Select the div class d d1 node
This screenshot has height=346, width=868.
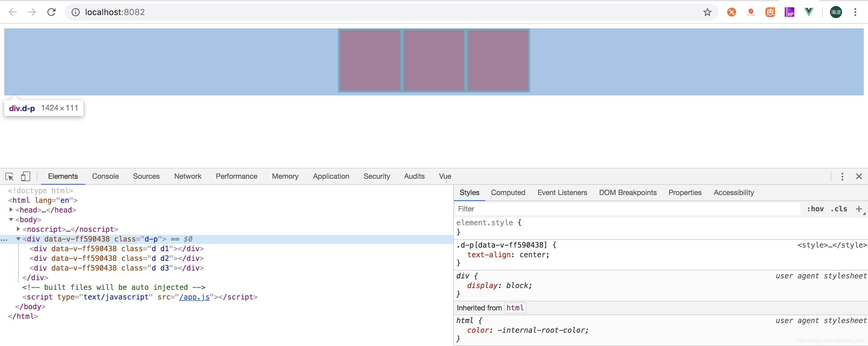(116, 248)
